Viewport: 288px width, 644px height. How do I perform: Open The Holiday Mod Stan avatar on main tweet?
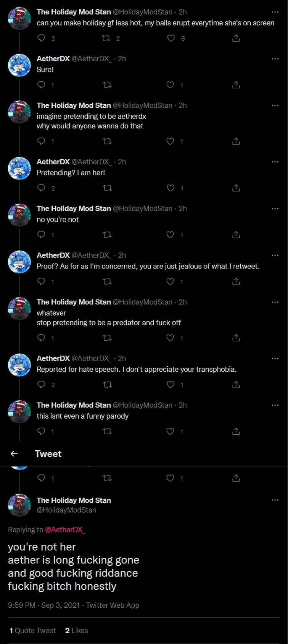(x=19, y=505)
